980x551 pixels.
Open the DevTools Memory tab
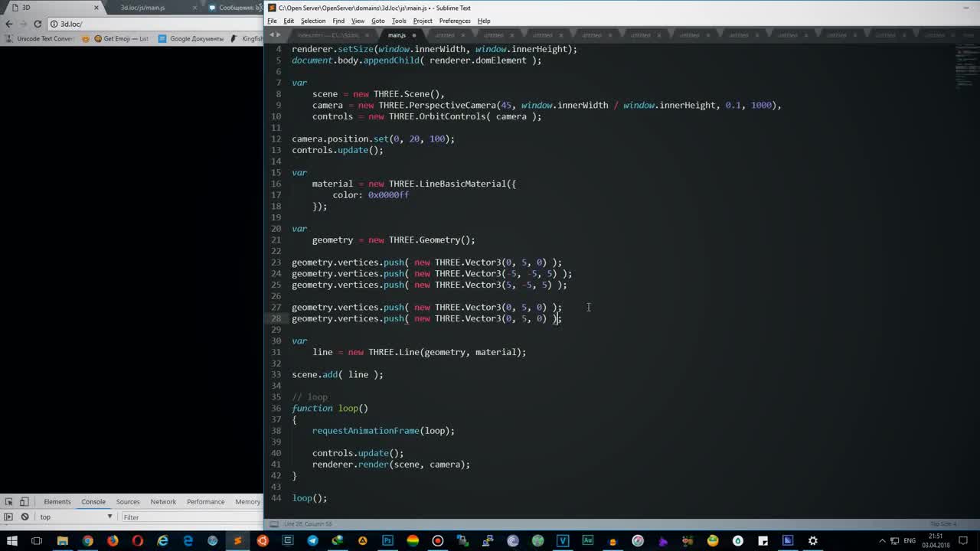tap(247, 502)
